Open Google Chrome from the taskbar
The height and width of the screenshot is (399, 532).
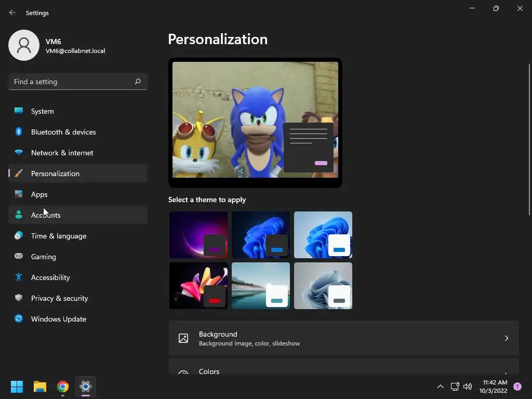coord(63,387)
